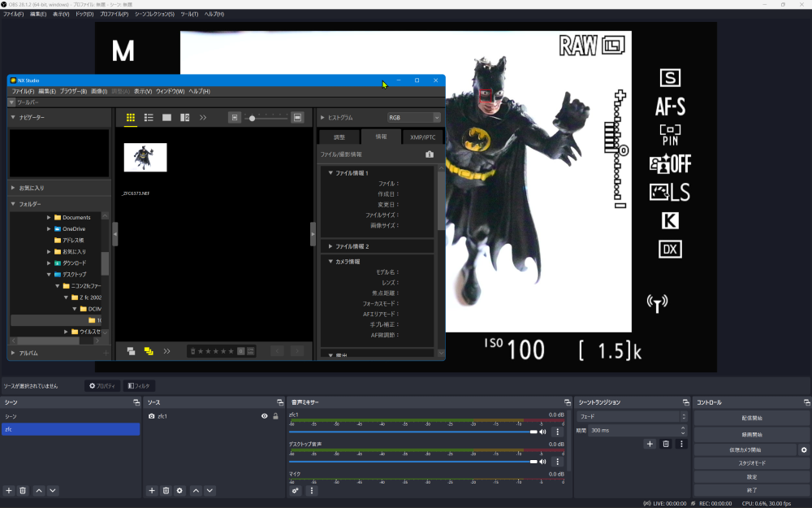Collapse the right NX Studio panel with its handle
The image size is (812, 508).
pyautogui.click(x=313, y=234)
